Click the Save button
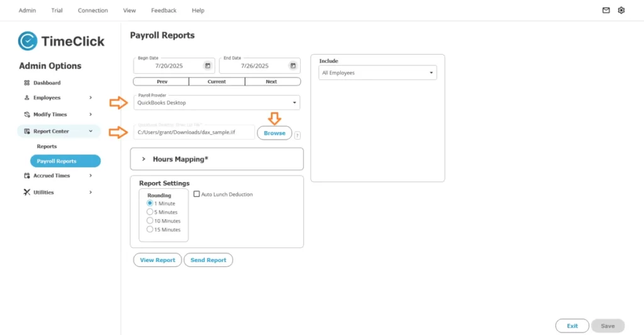The width and height of the screenshot is (644, 335). [x=608, y=326]
